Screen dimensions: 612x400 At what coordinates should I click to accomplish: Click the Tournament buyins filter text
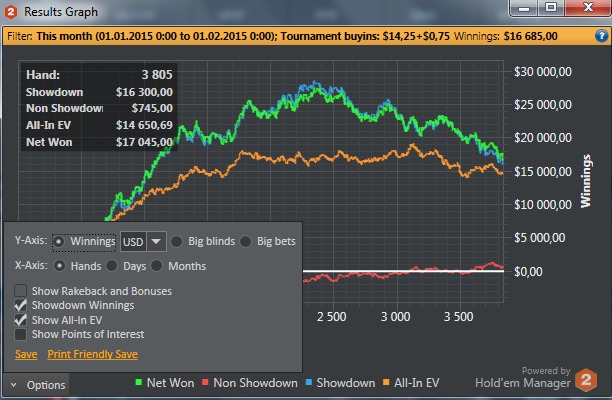pyautogui.click(x=365, y=36)
